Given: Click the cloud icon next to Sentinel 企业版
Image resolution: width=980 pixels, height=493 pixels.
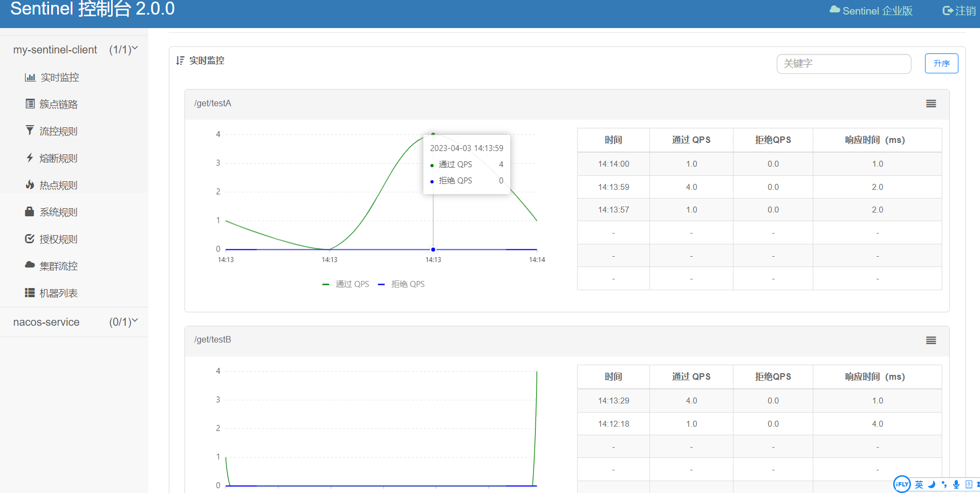Looking at the screenshot, I should click(x=834, y=10).
